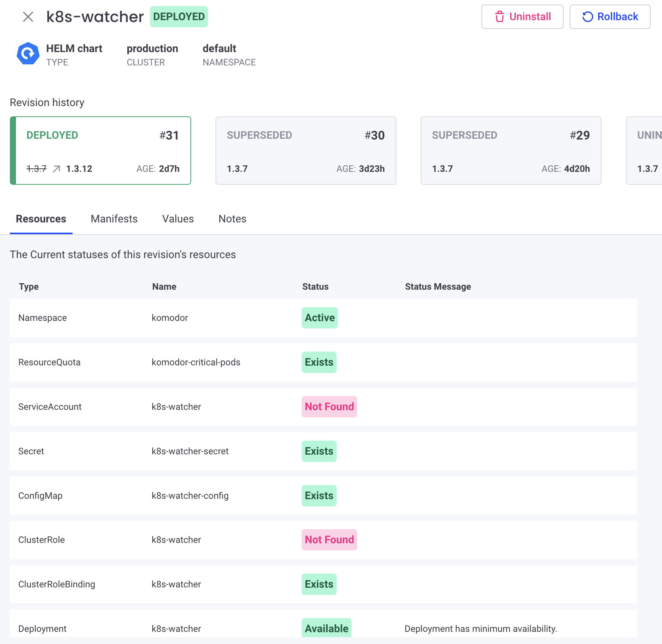The height and width of the screenshot is (644, 662).
Task: Click the Revision history heading
Action: point(47,103)
